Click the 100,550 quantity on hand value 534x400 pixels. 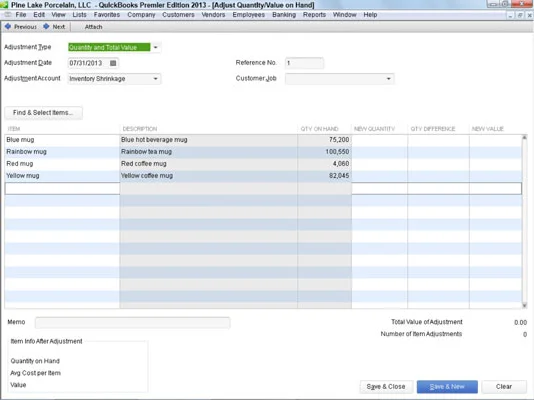(337, 152)
